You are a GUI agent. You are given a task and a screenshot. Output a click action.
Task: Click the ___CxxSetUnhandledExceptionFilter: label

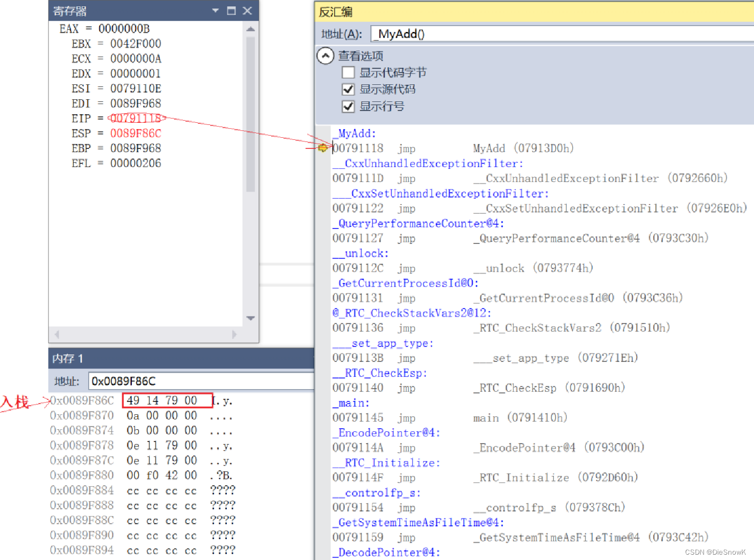[441, 193]
